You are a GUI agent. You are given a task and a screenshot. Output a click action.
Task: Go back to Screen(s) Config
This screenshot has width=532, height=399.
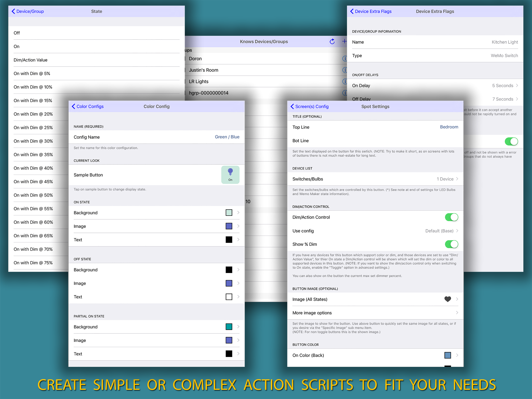309,106
